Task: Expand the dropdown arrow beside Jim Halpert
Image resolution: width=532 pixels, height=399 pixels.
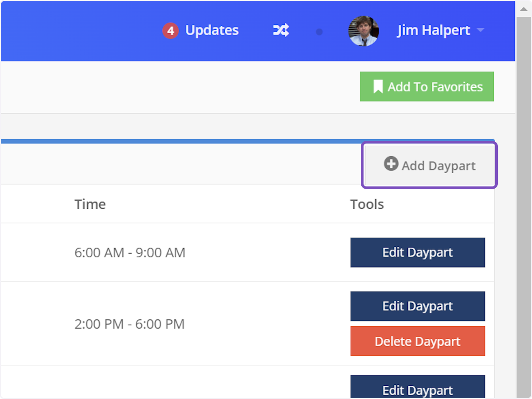Action: (480, 31)
